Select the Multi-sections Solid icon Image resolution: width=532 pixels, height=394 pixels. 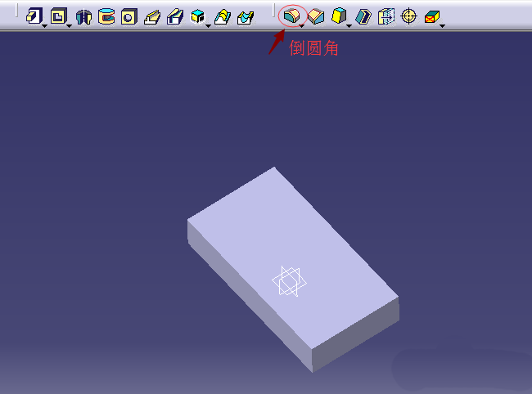pyautogui.click(x=223, y=17)
